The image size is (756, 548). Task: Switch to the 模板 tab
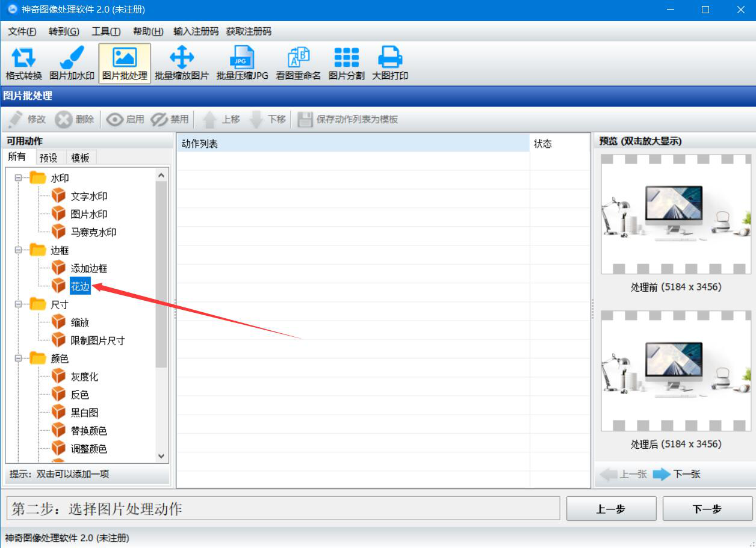coord(80,158)
